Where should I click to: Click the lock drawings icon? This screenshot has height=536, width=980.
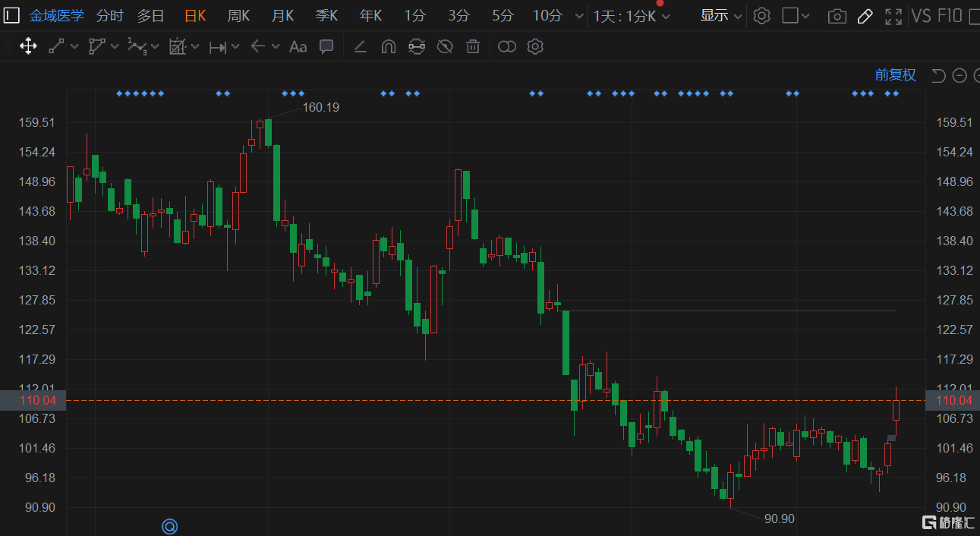(416, 46)
